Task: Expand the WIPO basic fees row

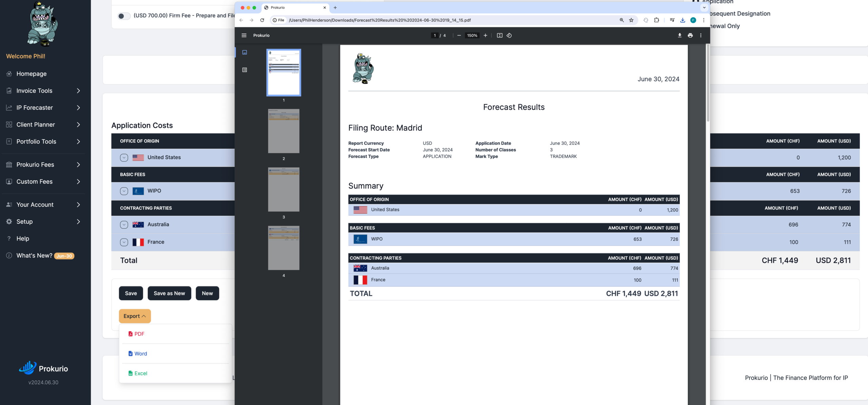Action: click(x=124, y=191)
